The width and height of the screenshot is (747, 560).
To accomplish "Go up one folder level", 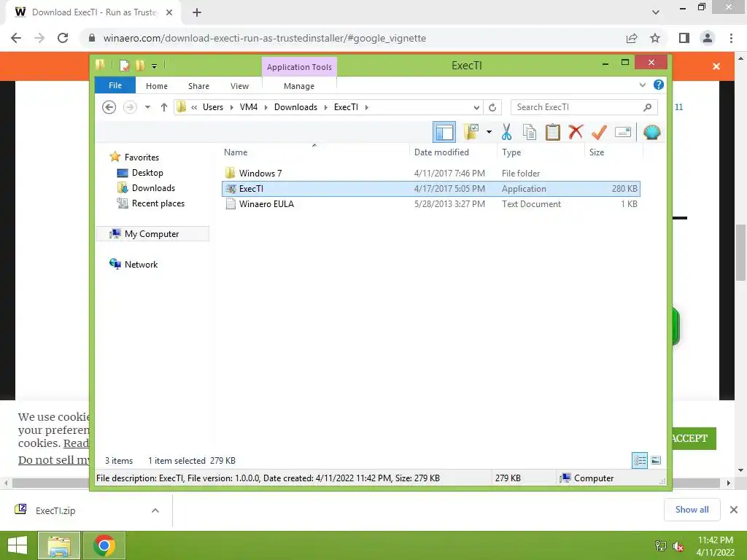I will (x=164, y=107).
